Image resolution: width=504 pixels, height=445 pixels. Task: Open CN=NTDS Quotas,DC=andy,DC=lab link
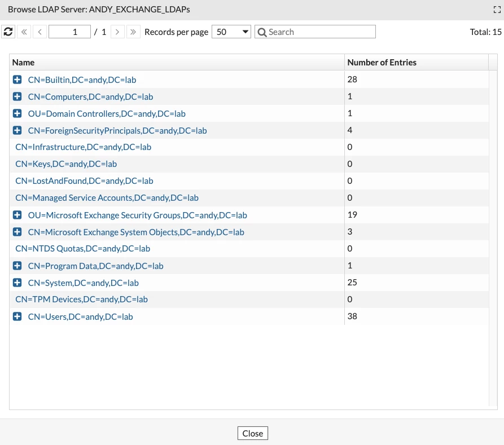pyautogui.click(x=82, y=249)
